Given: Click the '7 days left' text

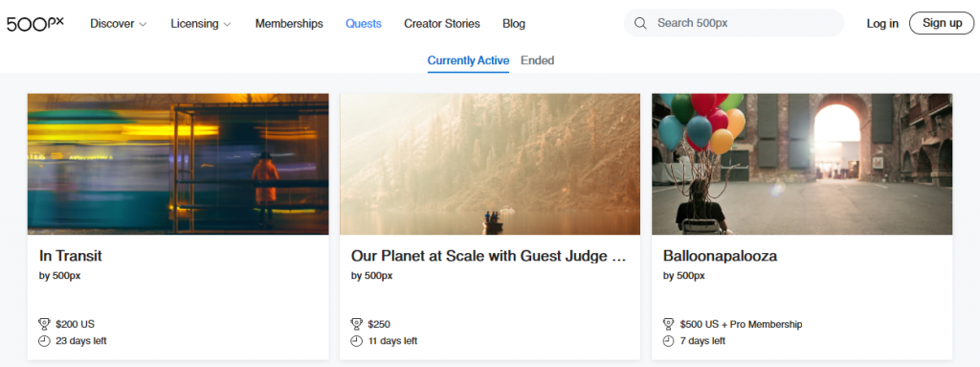Looking at the screenshot, I should tap(702, 341).
